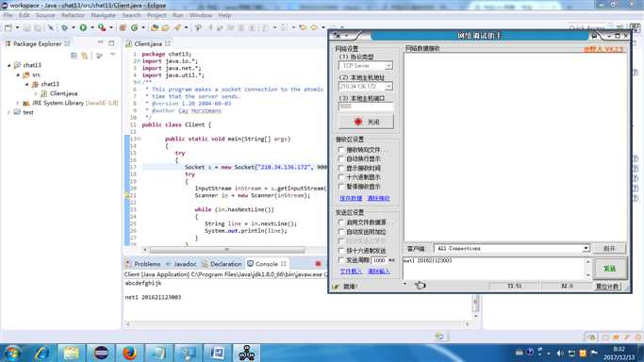Click the clear receive link
This screenshot has width=644, height=362.
378,198
